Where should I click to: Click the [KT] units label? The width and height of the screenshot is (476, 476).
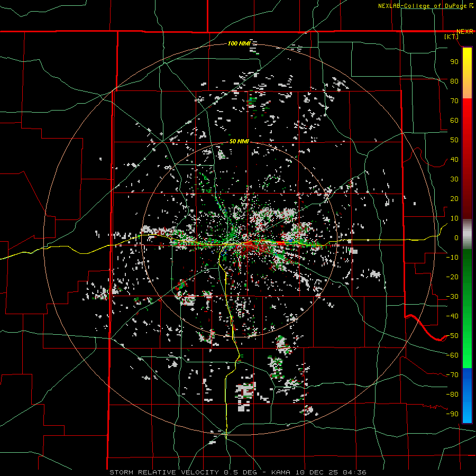tap(452, 36)
